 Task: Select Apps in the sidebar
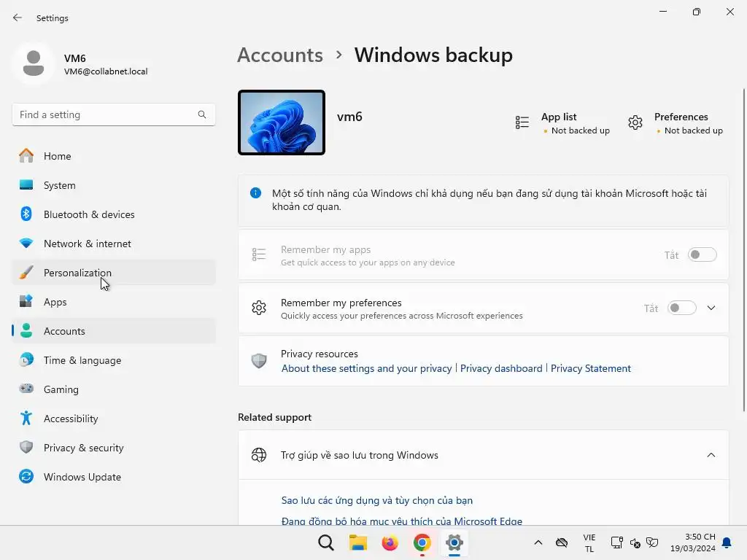[x=114, y=301]
